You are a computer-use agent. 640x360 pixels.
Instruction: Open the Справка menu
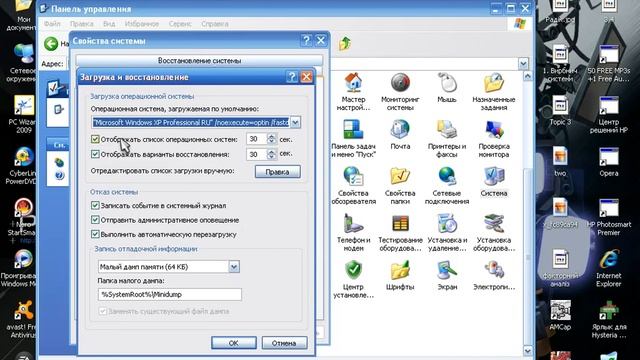tap(215, 24)
